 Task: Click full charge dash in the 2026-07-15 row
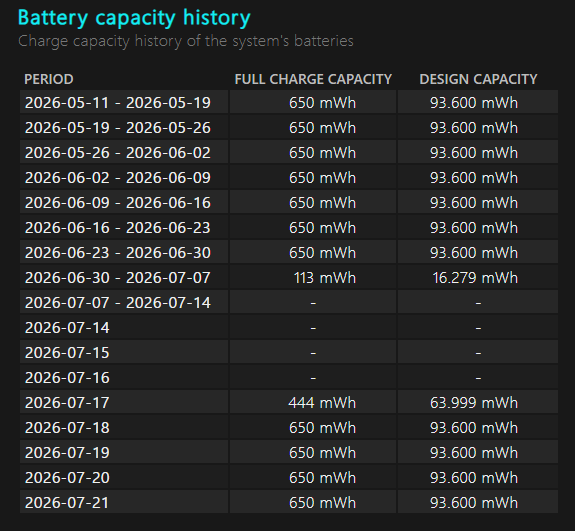313,353
